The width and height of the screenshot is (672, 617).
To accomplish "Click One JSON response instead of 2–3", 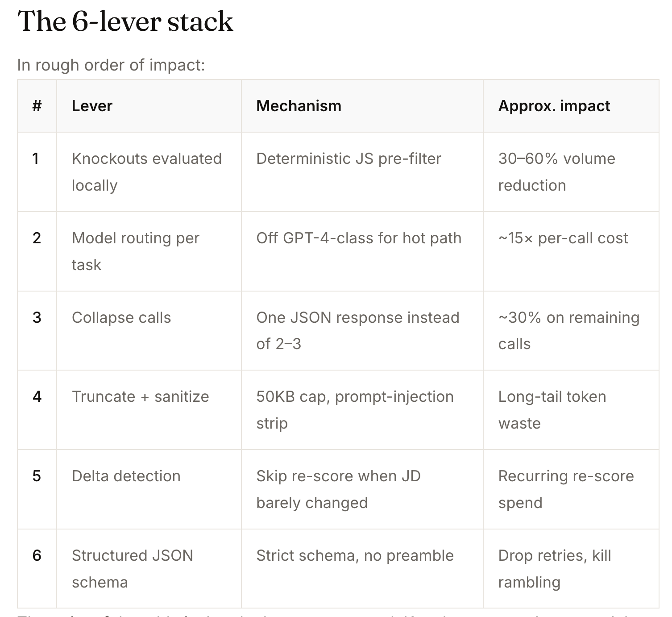I will [358, 331].
